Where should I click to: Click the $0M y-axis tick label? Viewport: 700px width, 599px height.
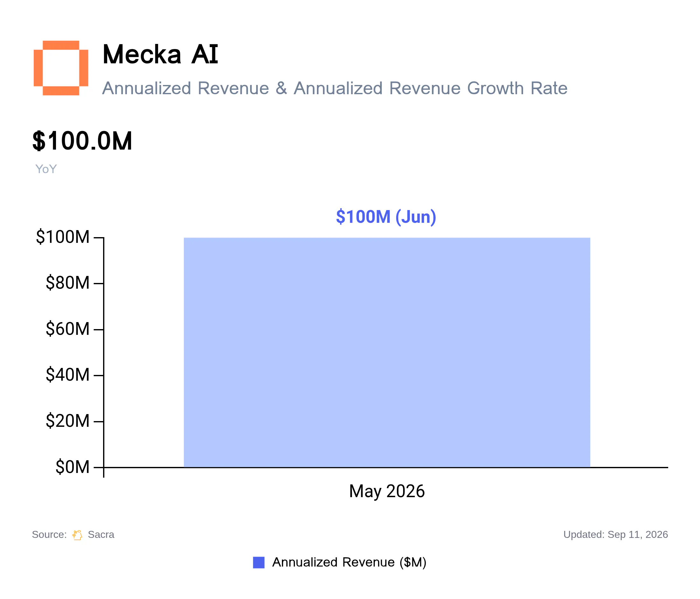coord(73,467)
